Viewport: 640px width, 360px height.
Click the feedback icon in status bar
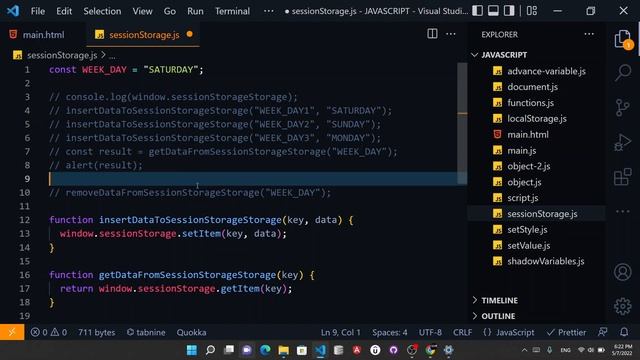pos(602,332)
